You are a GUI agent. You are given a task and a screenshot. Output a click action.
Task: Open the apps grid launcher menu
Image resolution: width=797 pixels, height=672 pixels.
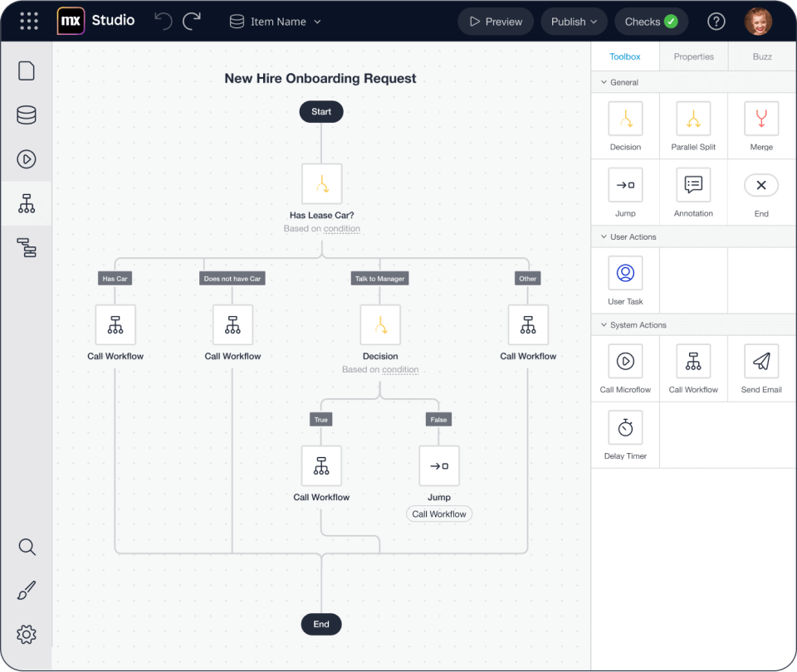point(28,22)
